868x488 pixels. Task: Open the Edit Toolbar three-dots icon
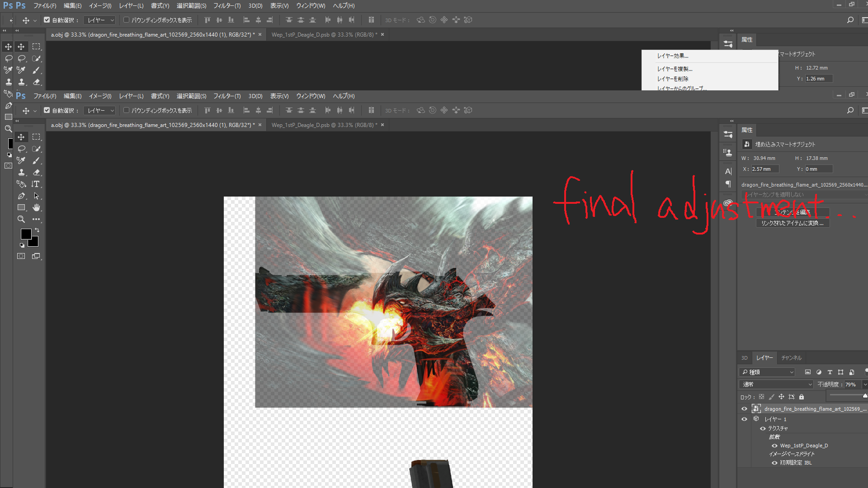click(x=36, y=219)
